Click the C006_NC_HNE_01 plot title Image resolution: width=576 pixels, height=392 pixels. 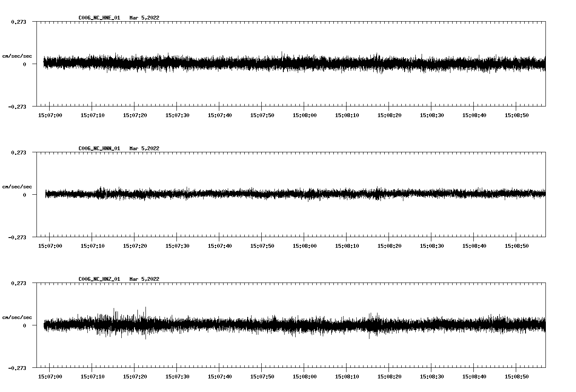(x=99, y=18)
